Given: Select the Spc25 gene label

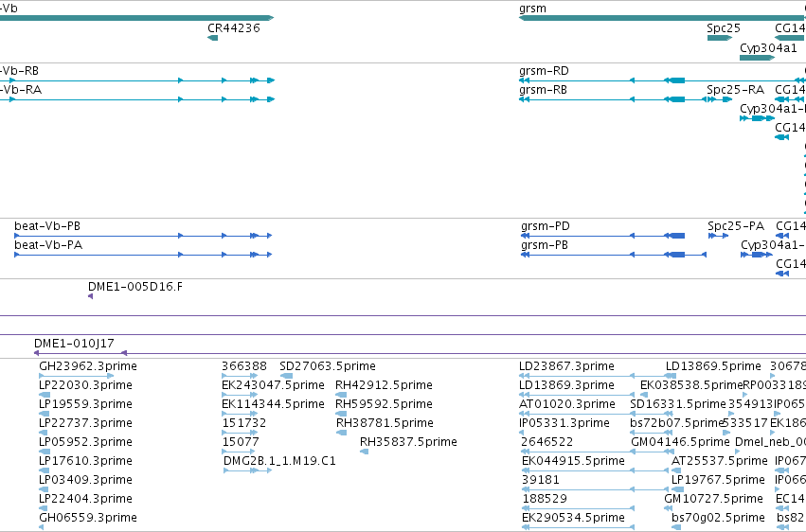Looking at the screenshot, I should point(724,28).
